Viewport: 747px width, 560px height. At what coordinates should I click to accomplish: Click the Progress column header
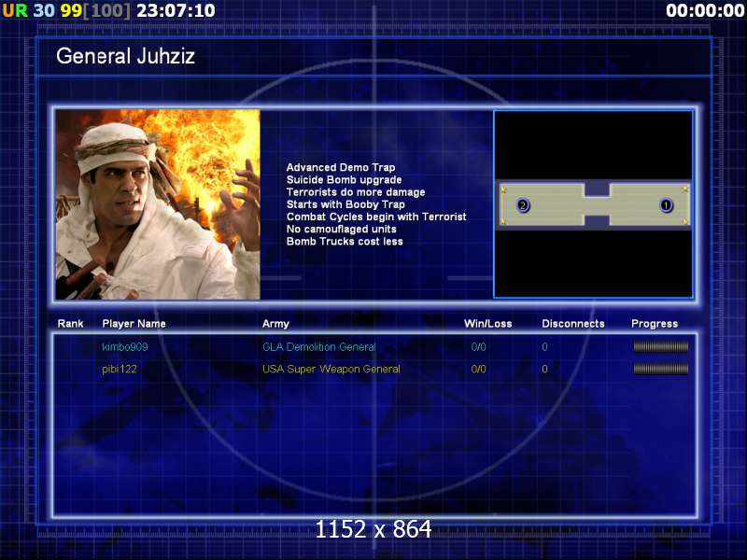[655, 324]
